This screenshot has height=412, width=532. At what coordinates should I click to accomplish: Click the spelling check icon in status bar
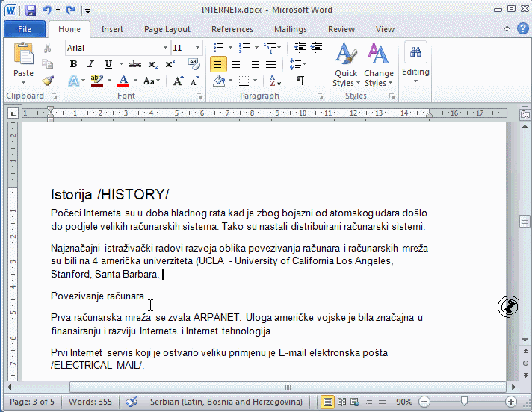click(132, 402)
